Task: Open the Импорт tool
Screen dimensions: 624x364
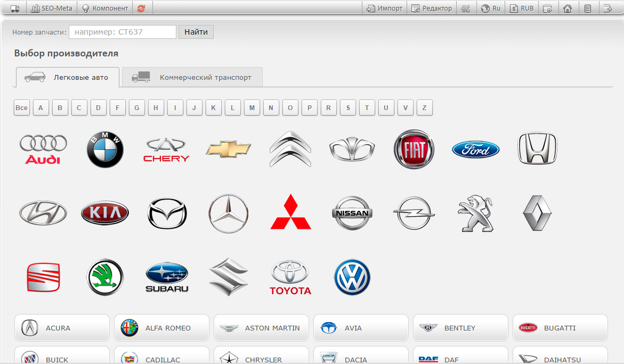Action: (384, 8)
